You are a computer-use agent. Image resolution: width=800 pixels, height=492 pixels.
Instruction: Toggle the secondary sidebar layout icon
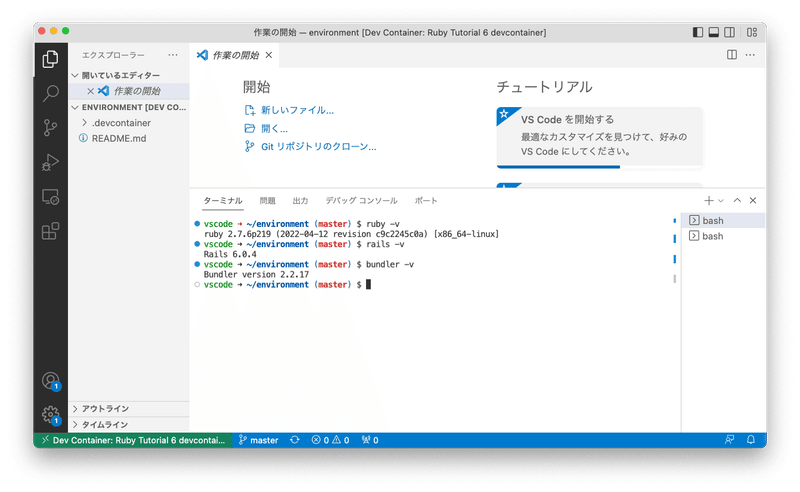pos(730,32)
